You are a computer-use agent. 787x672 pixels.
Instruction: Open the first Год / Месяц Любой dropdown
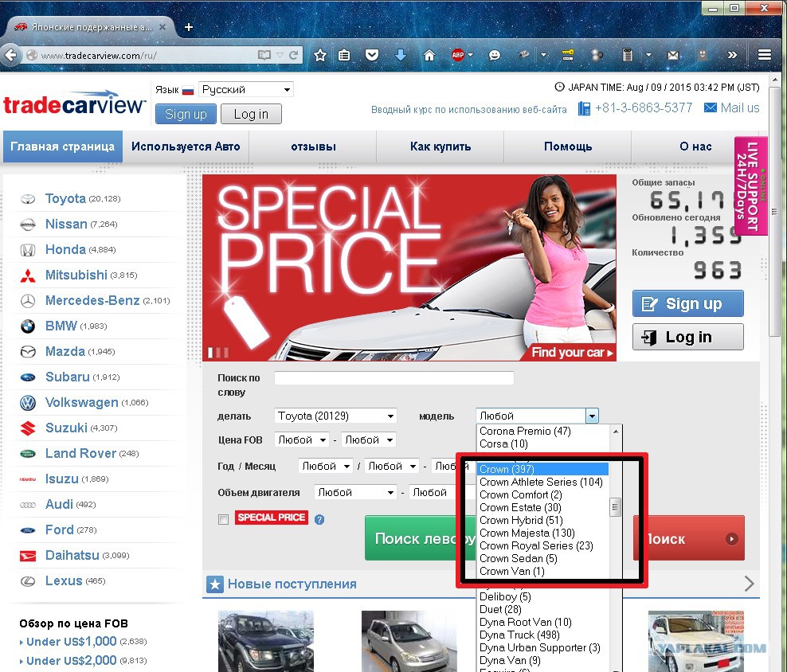pyautogui.click(x=325, y=467)
